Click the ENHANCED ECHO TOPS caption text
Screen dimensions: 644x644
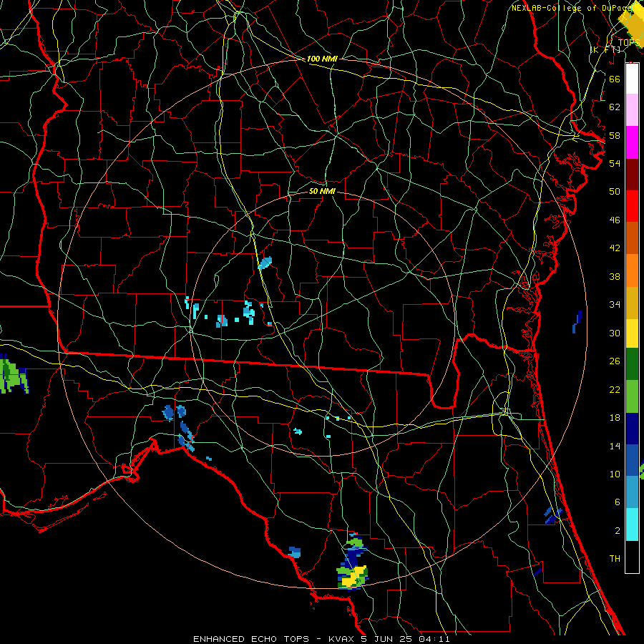pos(251,639)
